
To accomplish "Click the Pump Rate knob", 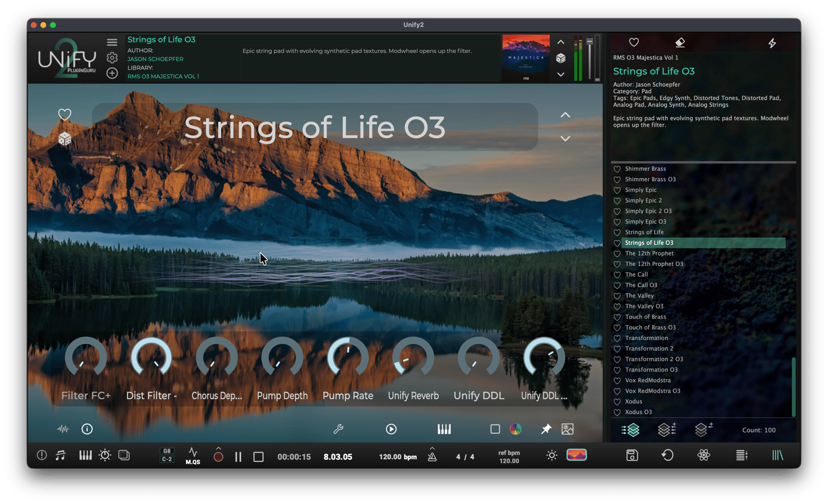I will 348,358.
